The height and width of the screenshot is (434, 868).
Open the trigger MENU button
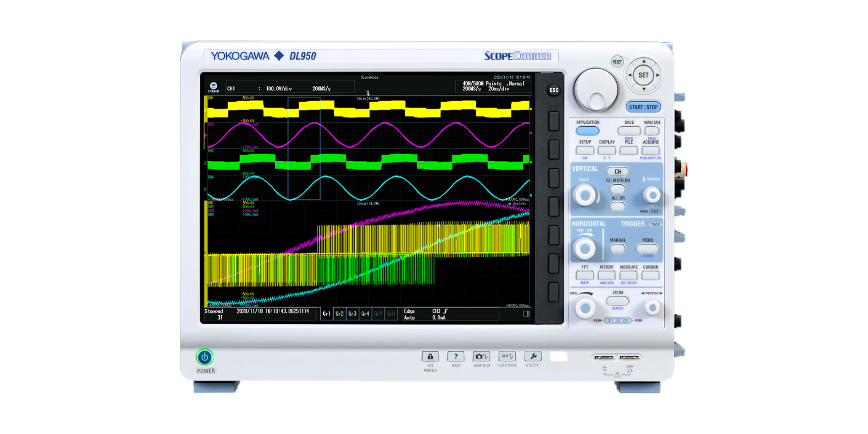click(x=647, y=248)
